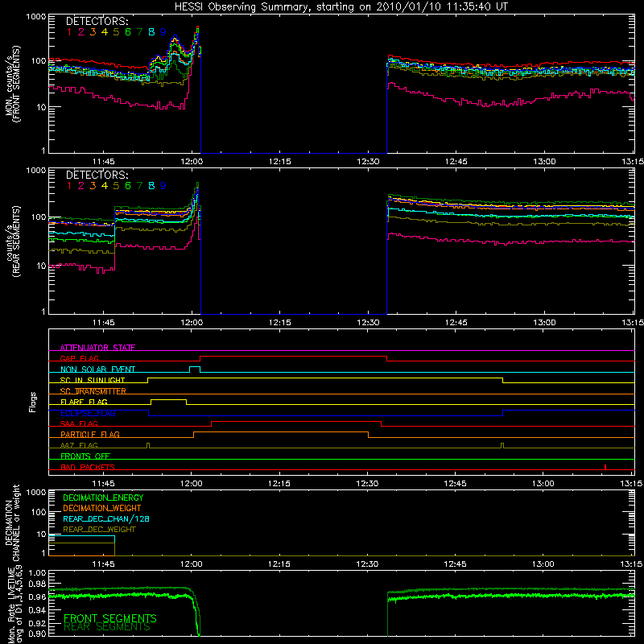Click the REAR_DEC_CHAN/128 legend entry
The width and height of the screenshot is (644, 644).
tap(106, 518)
